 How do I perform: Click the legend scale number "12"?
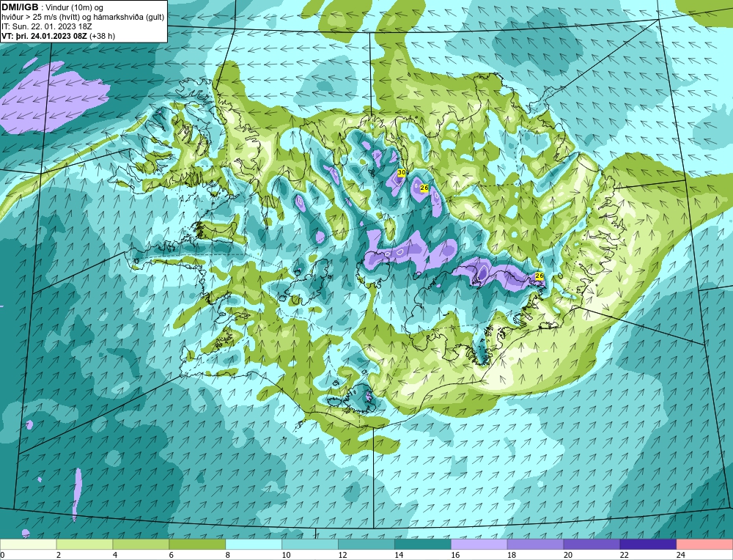point(342,555)
